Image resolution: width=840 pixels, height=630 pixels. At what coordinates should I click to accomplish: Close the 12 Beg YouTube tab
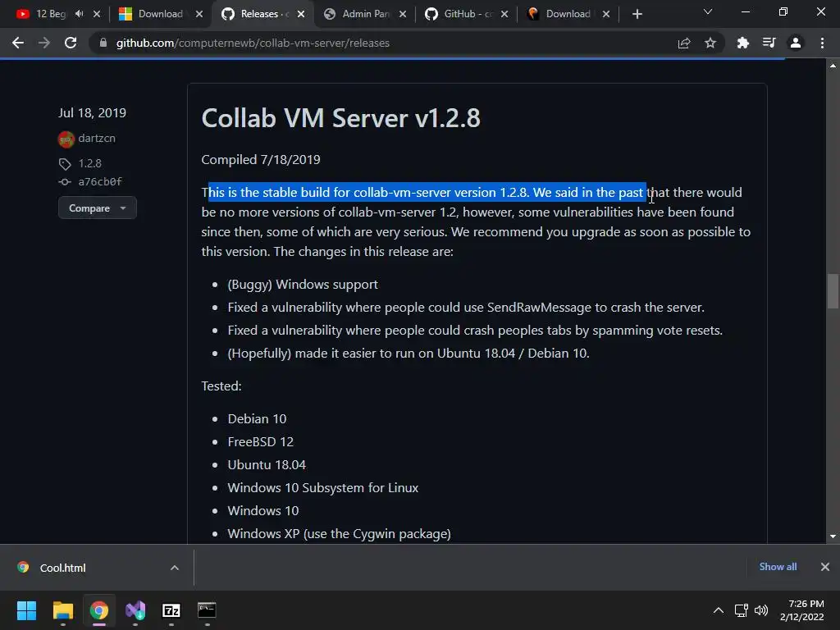tap(97, 14)
